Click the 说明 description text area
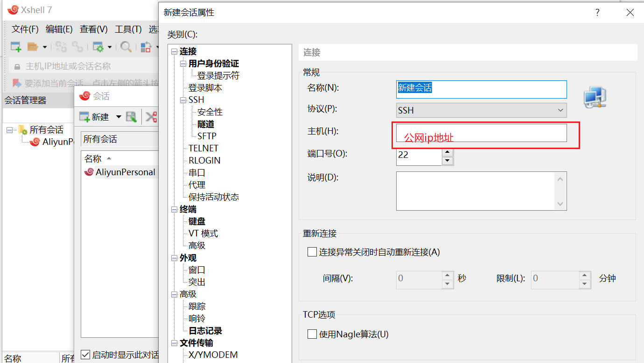Viewport: 644px width, 363px height. click(x=476, y=191)
